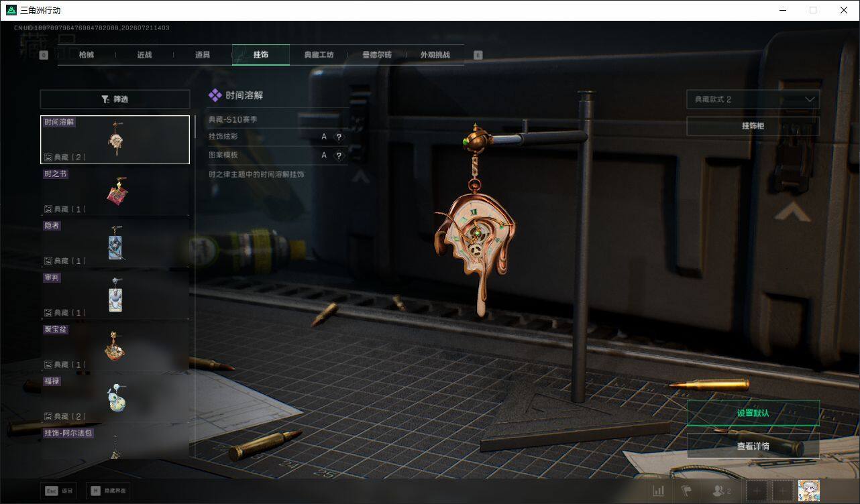Open the 挂饰柜 button

click(753, 126)
